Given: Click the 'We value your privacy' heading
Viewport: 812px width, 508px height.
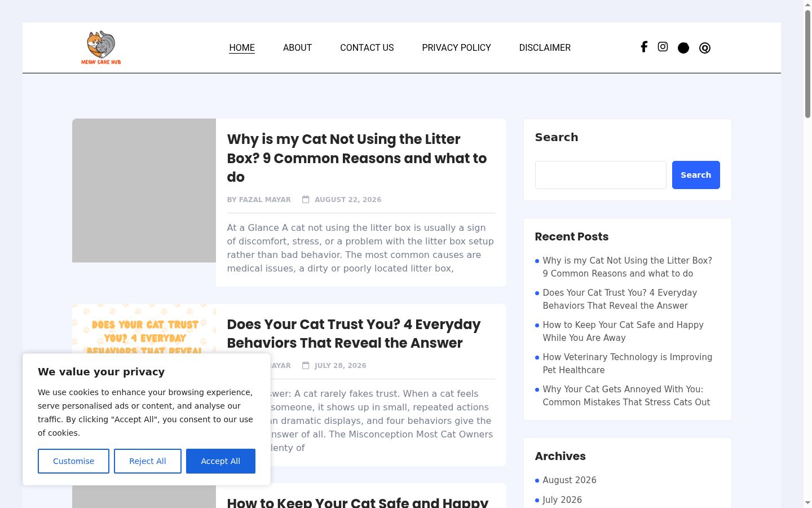Looking at the screenshot, I should 101,371.
